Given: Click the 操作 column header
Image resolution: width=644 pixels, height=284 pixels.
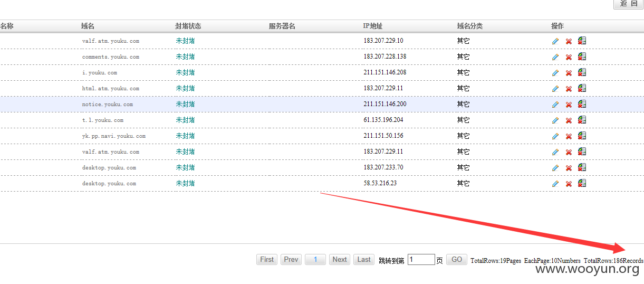Looking at the screenshot, I should (558, 26).
